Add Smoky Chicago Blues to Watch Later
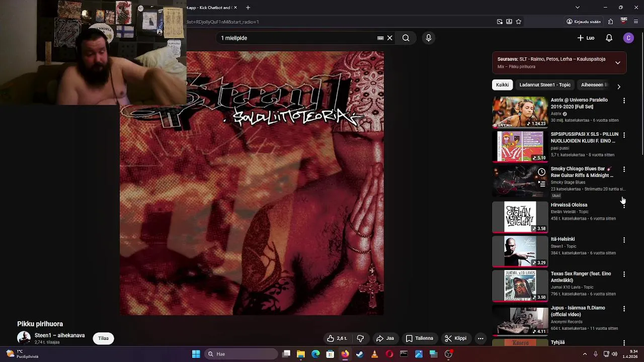Viewport: 644px width, 362px height. pyautogui.click(x=541, y=172)
